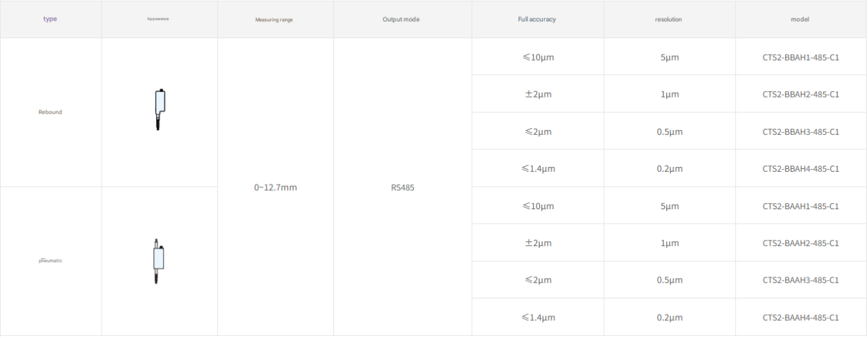Select the CTS2-BAAH2-485-C1 model link
868x338 pixels.
tap(800, 243)
